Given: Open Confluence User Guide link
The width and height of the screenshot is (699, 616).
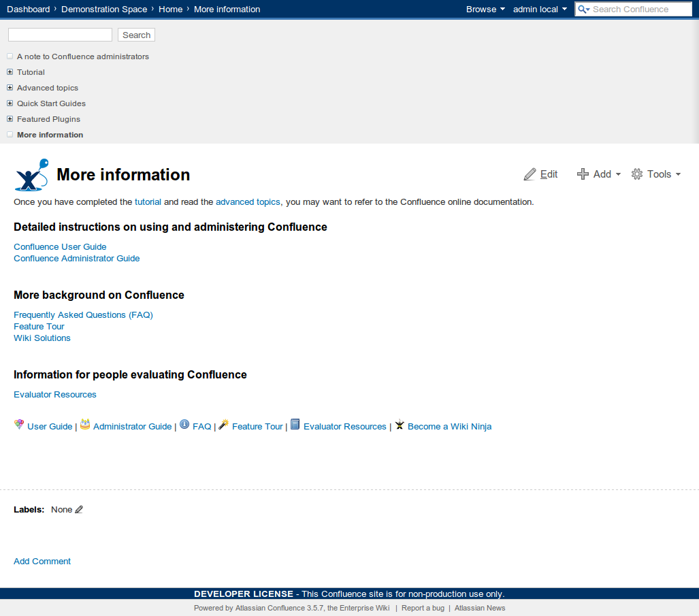Looking at the screenshot, I should [x=60, y=247].
